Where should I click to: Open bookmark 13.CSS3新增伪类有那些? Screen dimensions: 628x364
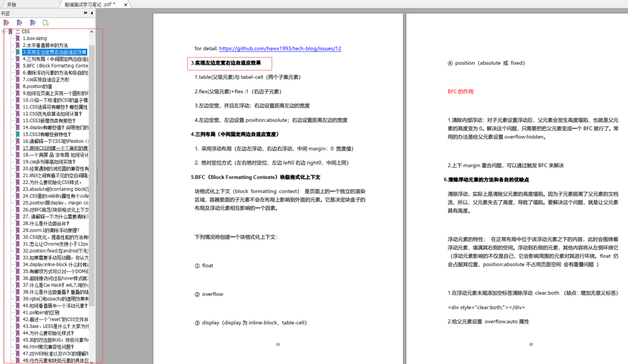tap(49, 120)
